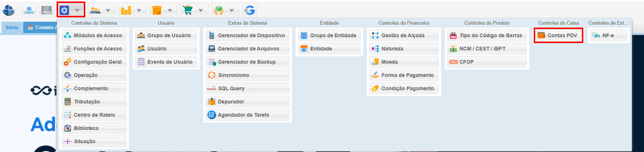644x152 pixels.
Task: Open Gerenciador de Backup
Action: (x=247, y=62)
